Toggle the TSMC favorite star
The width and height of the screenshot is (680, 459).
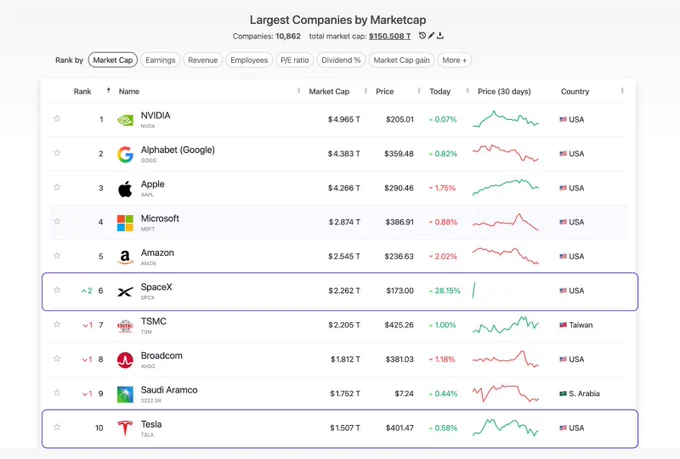coord(57,324)
